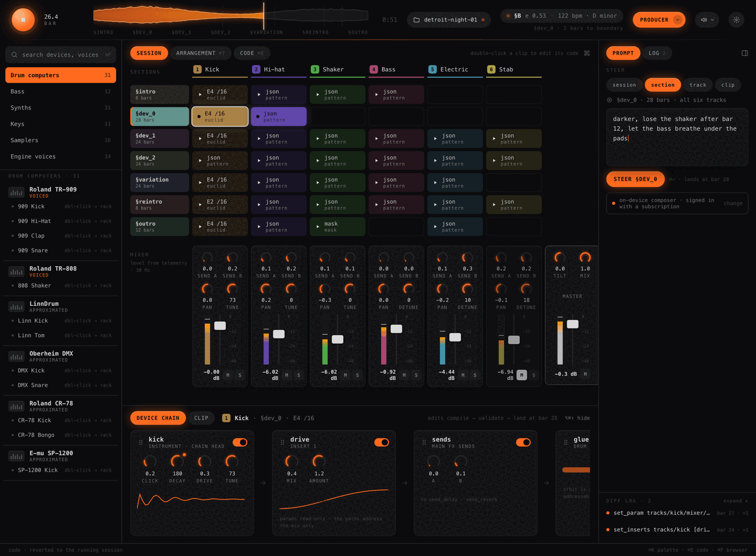
Task: Set steer scope to session
Action: click(624, 85)
